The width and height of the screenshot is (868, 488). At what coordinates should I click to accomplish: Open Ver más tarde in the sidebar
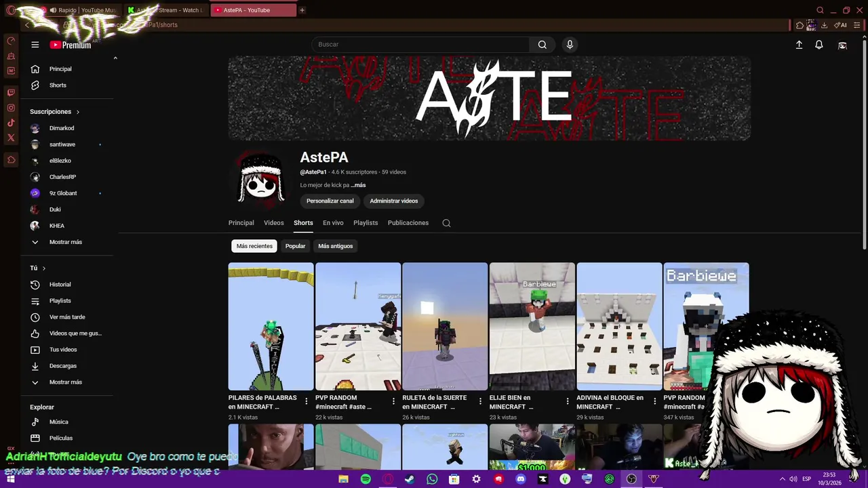click(x=68, y=317)
